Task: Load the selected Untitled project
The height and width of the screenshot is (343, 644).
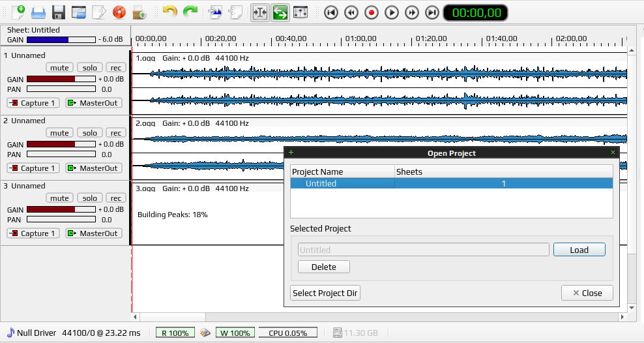Action: click(579, 250)
